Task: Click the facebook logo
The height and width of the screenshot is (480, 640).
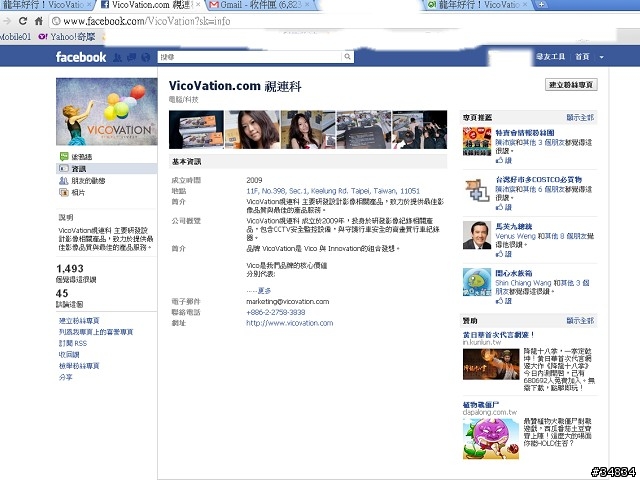Action: 81,57
